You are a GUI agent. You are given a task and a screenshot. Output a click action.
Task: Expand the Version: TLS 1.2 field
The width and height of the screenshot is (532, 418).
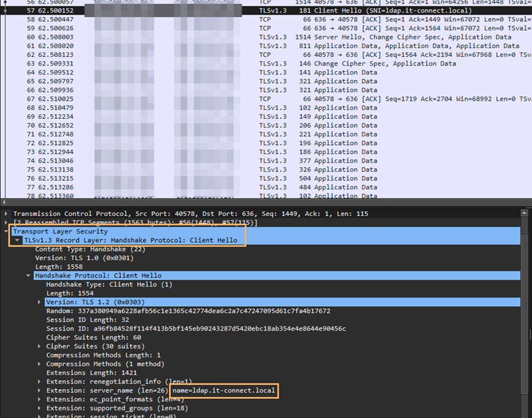point(39,302)
